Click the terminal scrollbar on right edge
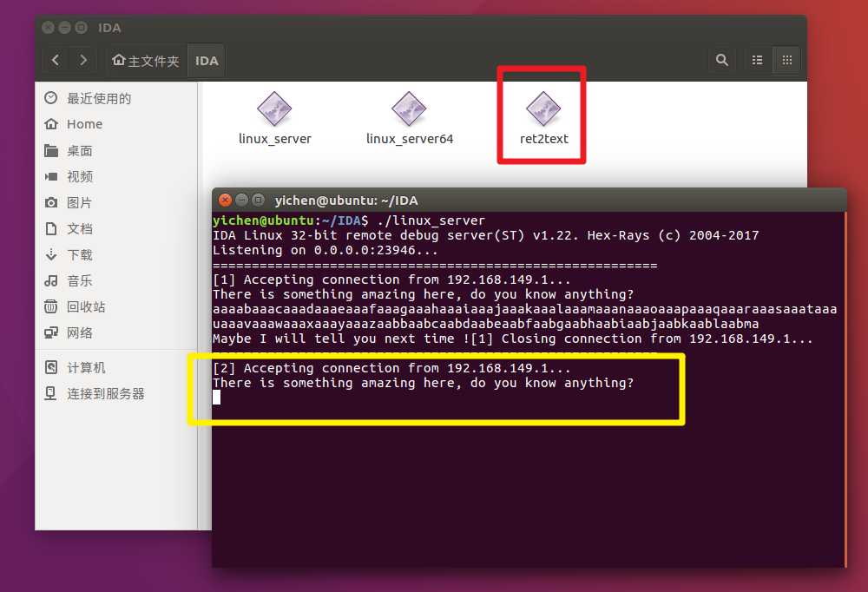Screen dimensions: 868x592 [x=845, y=389]
